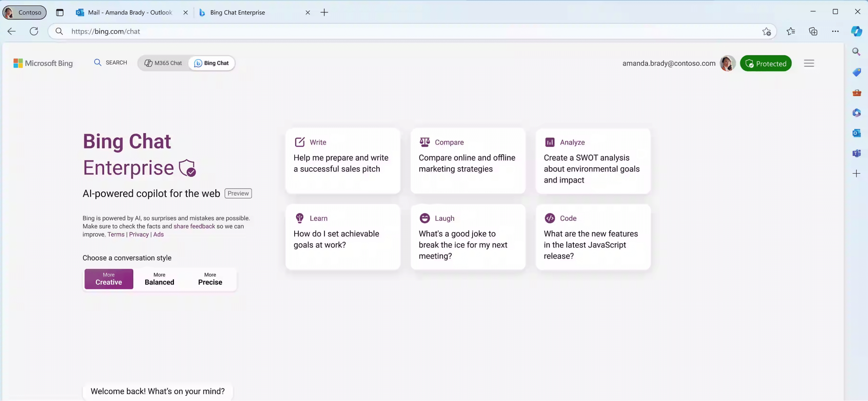Image resolution: width=868 pixels, height=401 pixels.
Task: Switch to Bing Chat toggle
Action: pos(211,63)
